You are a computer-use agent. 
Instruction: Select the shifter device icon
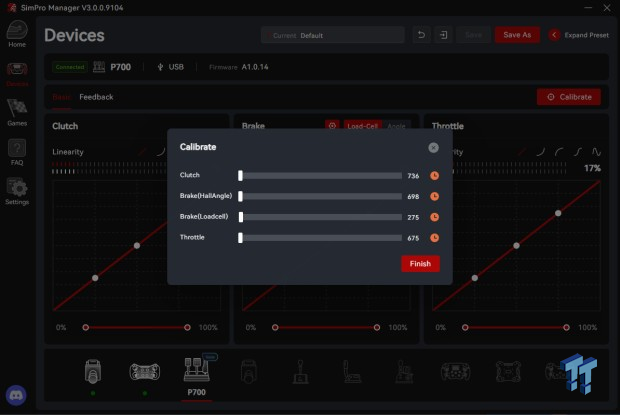[301, 372]
